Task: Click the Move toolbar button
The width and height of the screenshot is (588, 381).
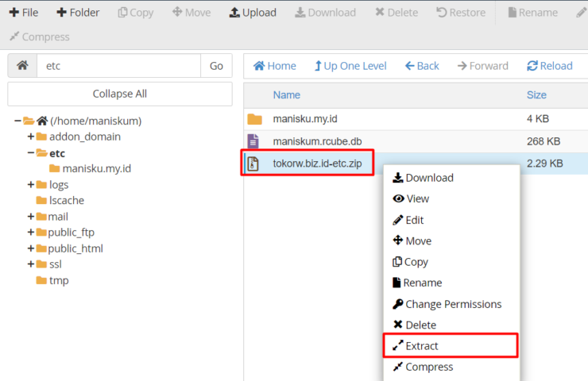Action: [191, 13]
